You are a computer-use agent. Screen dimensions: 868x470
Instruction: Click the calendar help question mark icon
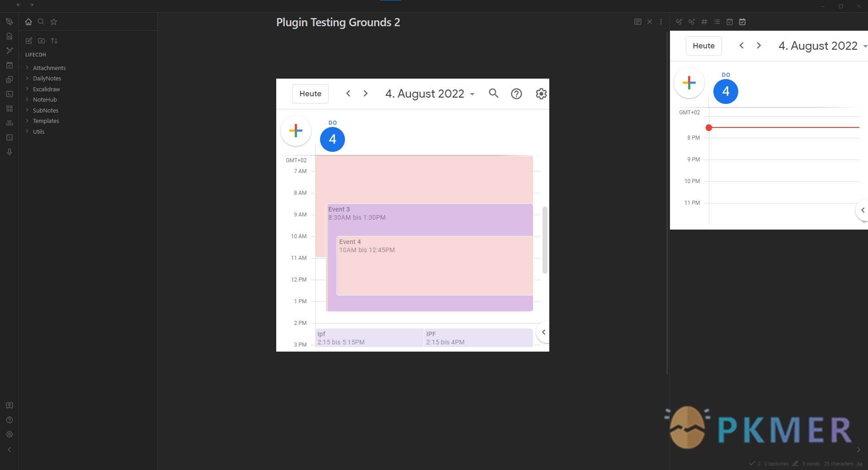(516, 94)
